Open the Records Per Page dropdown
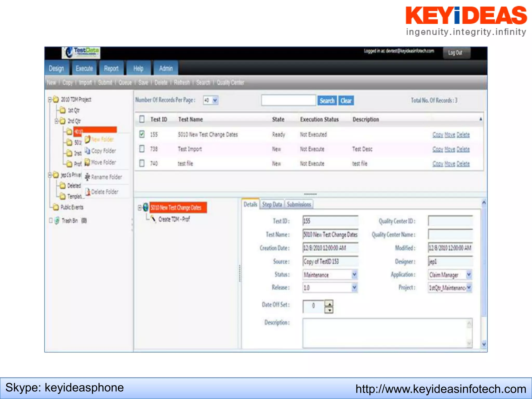 tap(211, 100)
